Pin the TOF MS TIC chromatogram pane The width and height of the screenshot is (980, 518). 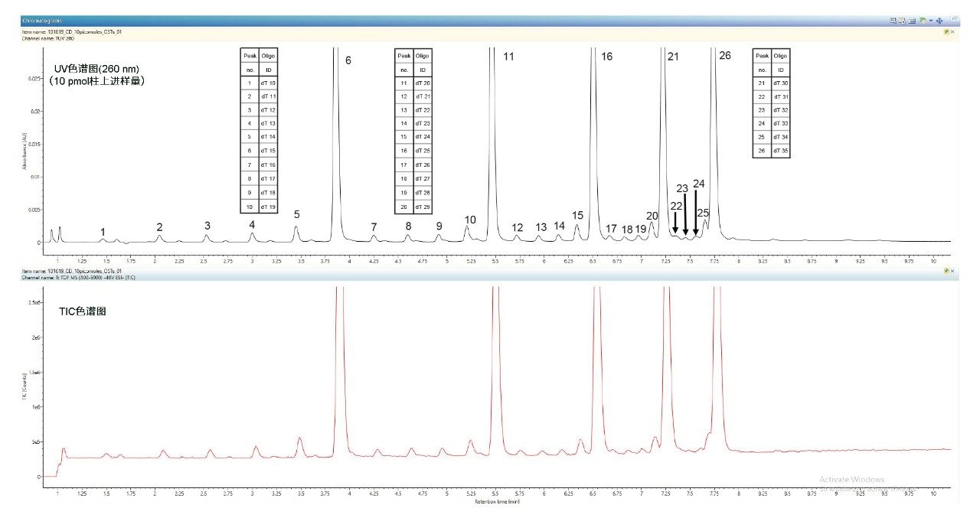click(946, 271)
